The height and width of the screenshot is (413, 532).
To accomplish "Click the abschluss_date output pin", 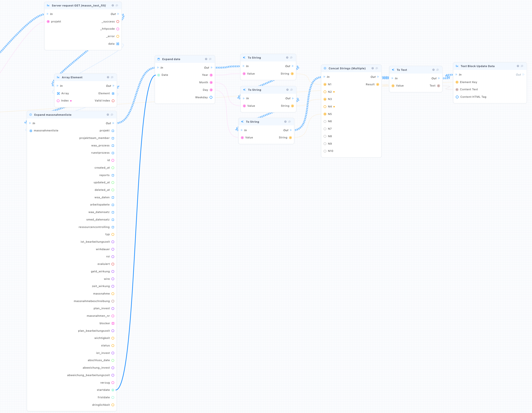I will [x=113, y=360].
